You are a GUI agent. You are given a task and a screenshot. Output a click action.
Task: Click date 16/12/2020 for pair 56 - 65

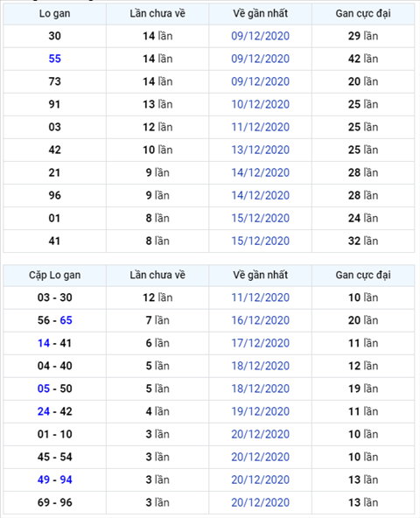[x=260, y=320]
